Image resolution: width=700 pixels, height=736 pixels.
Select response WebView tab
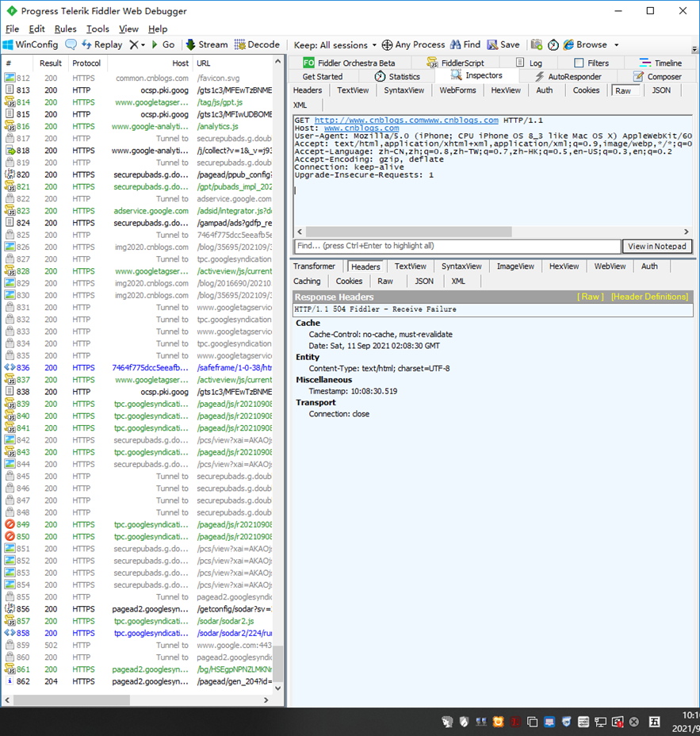pos(610,266)
